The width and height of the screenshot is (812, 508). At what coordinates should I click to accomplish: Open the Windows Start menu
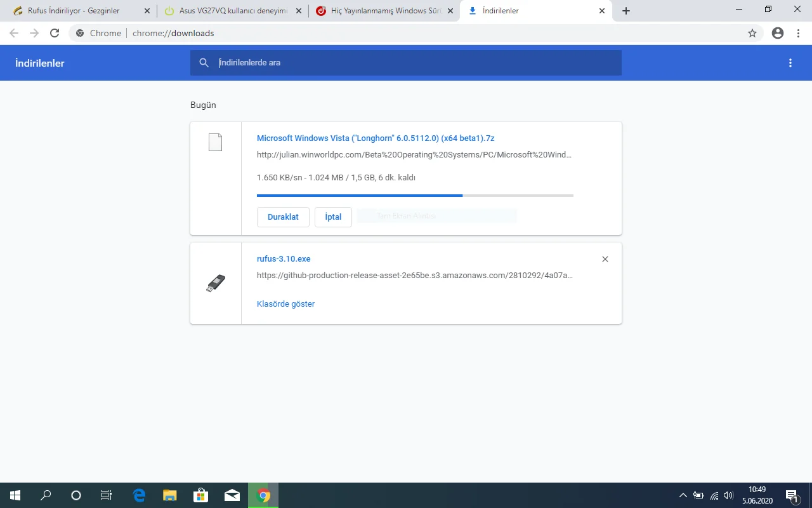(15, 495)
